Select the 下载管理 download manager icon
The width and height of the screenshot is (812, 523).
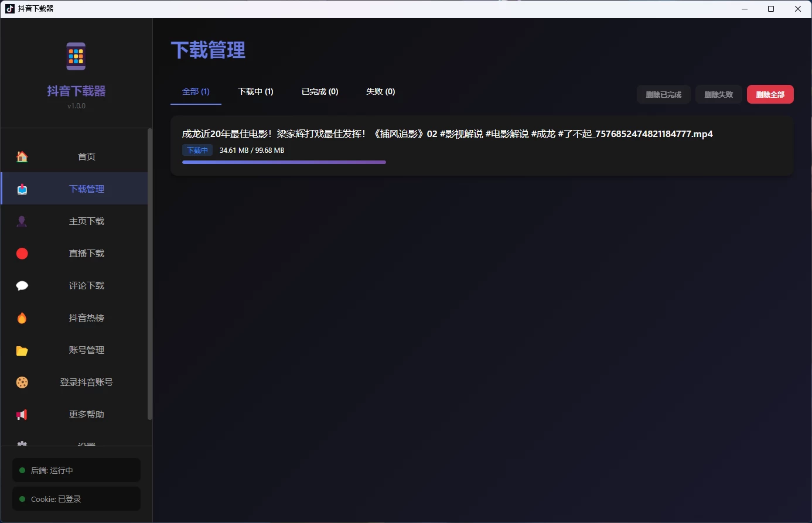[22, 189]
